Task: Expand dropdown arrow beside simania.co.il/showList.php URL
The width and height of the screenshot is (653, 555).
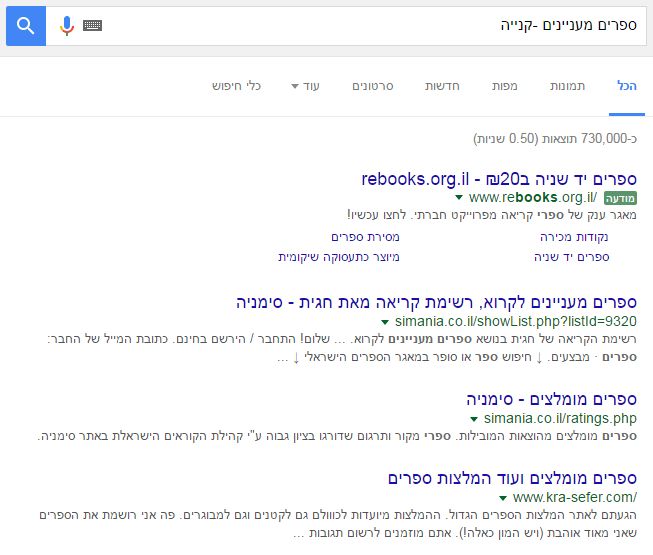Action: pyautogui.click(x=384, y=322)
